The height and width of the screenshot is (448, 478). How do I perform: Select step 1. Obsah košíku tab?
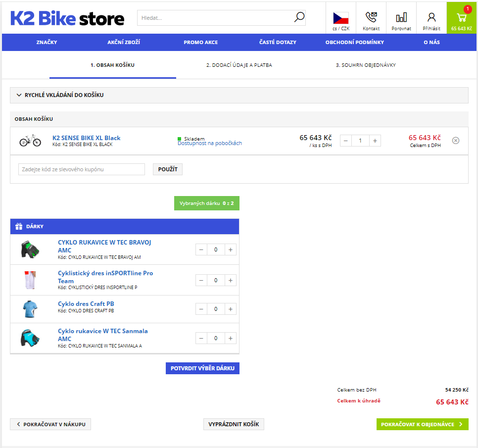pos(112,65)
